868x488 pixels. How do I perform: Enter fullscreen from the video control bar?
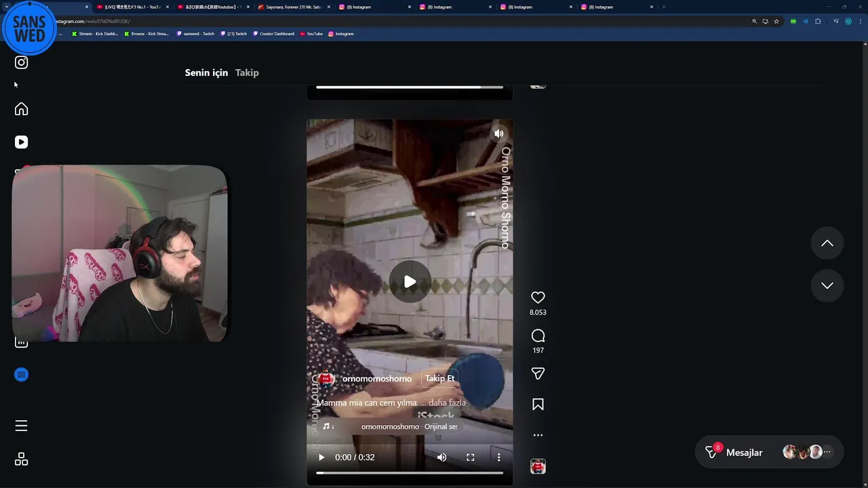tap(470, 457)
